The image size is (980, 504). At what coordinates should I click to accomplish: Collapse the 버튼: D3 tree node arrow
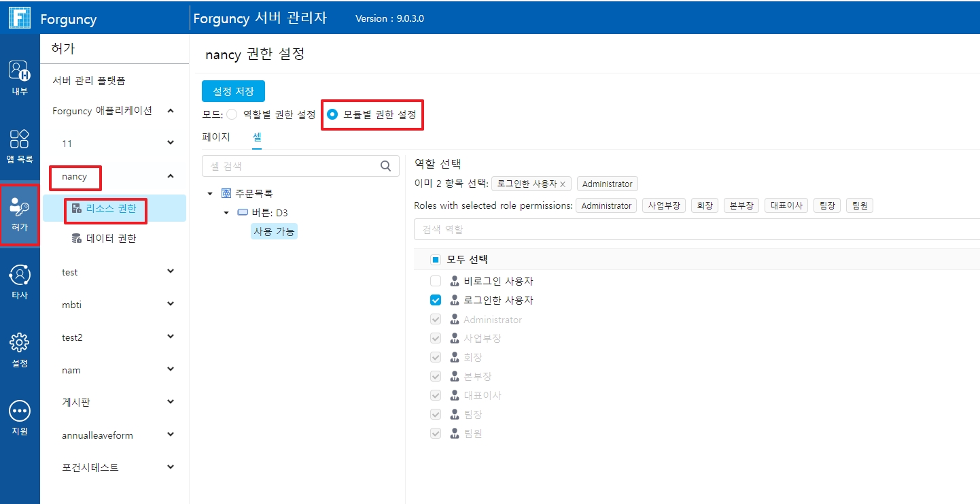(226, 213)
